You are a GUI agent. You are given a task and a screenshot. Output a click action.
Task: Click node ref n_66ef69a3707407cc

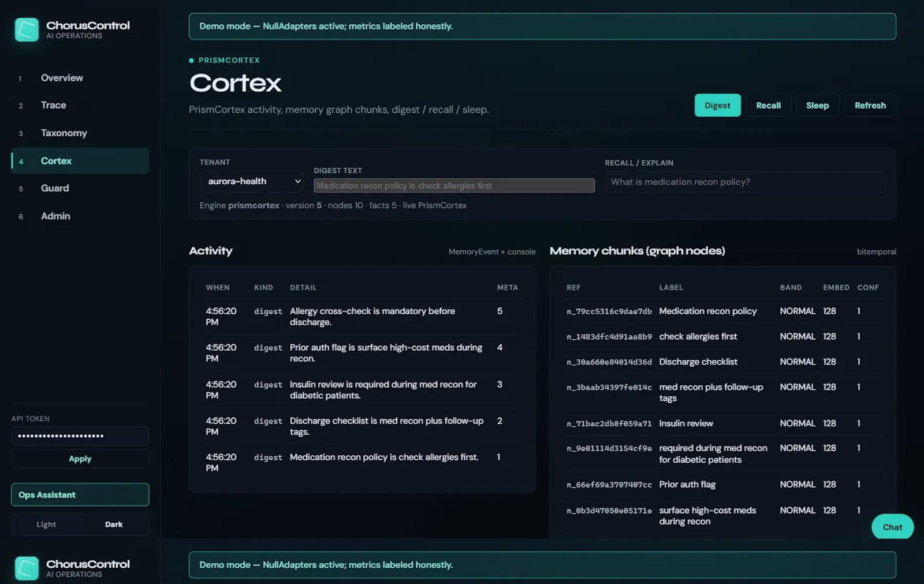(x=609, y=485)
